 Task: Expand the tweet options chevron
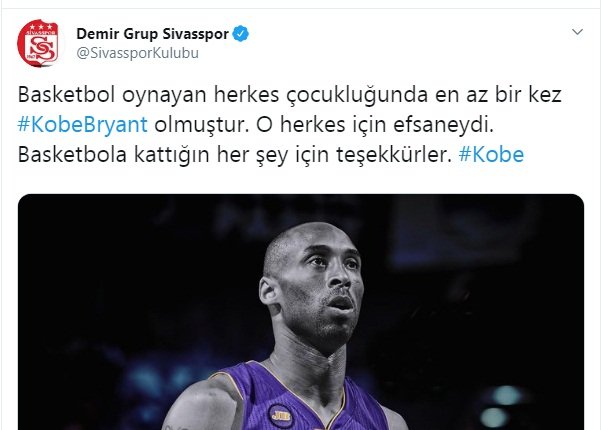(x=577, y=32)
